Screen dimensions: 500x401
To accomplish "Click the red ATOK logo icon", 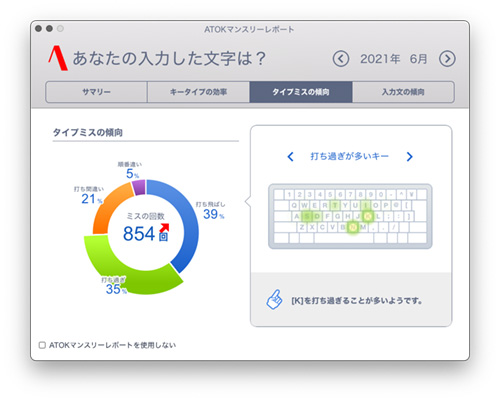I will click(58, 58).
